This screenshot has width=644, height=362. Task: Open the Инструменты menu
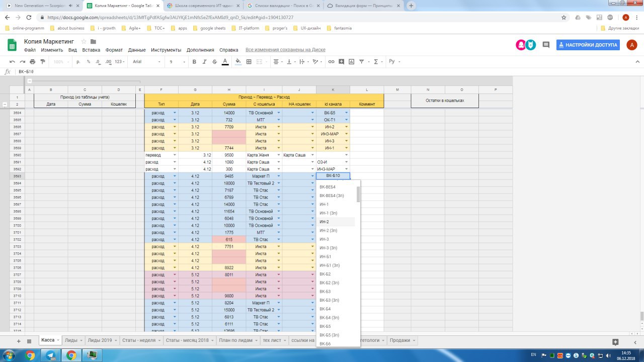(x=166, y=50)
